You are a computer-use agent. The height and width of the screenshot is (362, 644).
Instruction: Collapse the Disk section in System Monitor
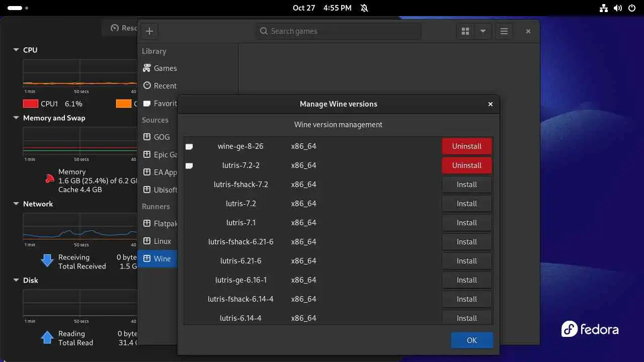16,280
